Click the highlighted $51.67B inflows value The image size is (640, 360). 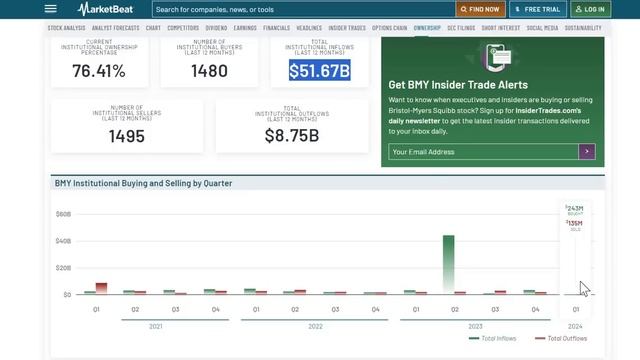(320, 70)
